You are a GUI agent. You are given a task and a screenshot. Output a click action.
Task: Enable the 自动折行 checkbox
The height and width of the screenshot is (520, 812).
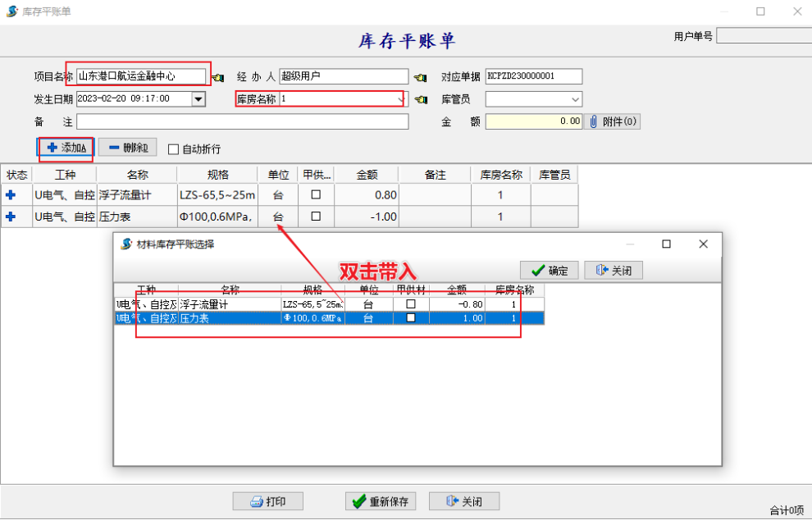(x=173, y=149)
